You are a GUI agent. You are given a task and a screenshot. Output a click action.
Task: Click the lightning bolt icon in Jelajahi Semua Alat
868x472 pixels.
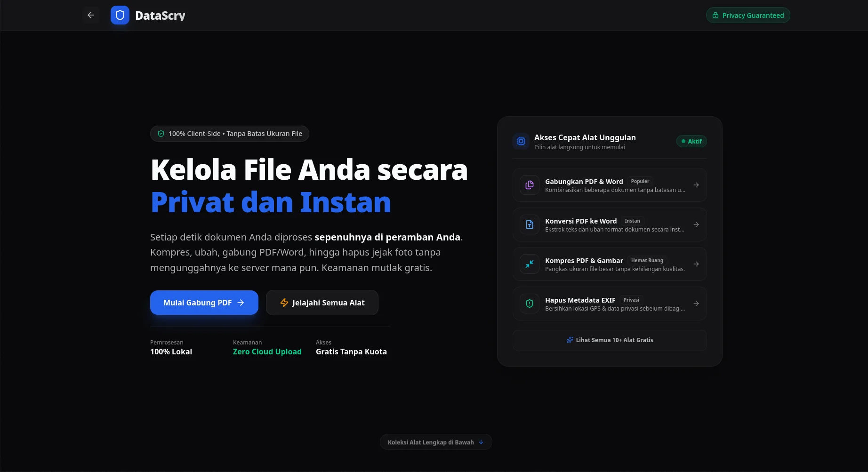coord(284,303)
